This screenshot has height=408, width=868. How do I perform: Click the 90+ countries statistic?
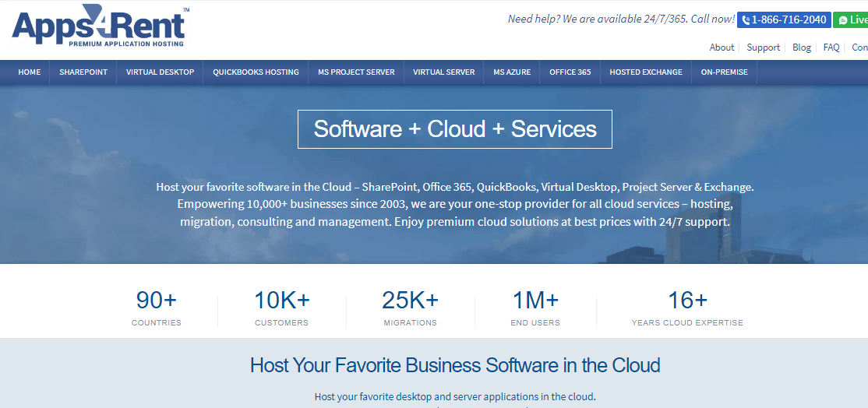click(156, 308)
